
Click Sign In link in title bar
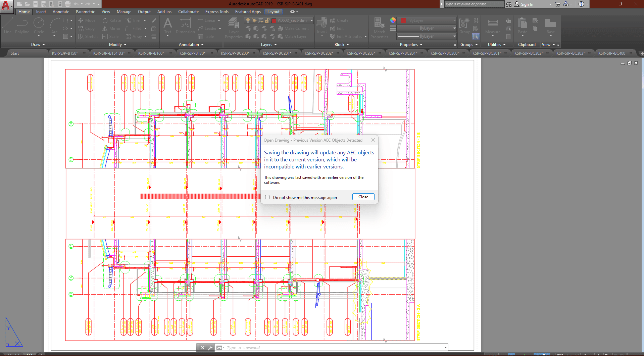[x=527, y=4]
